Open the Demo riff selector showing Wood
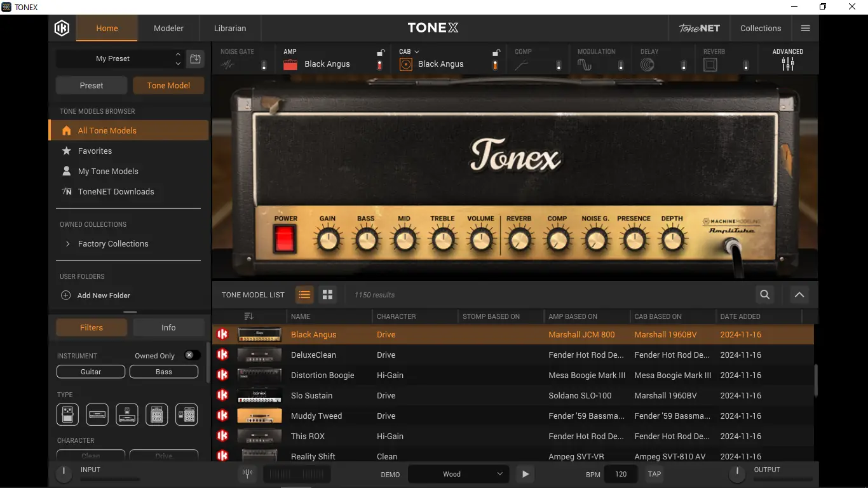This screenshot has width=868, height=488. [x=458, y=473]
